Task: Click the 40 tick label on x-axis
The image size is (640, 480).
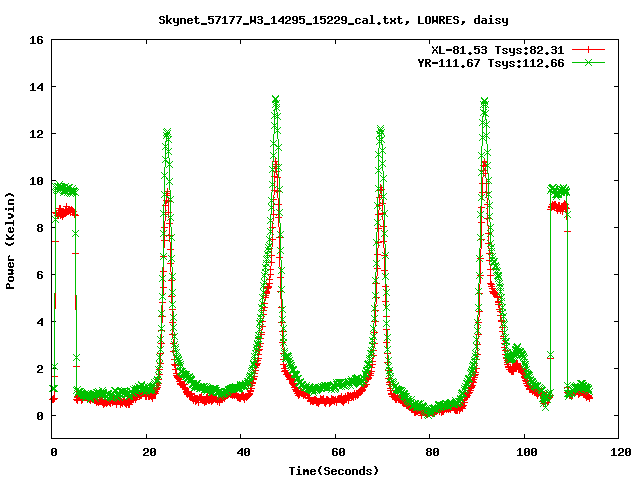Action: pos(241,452)
